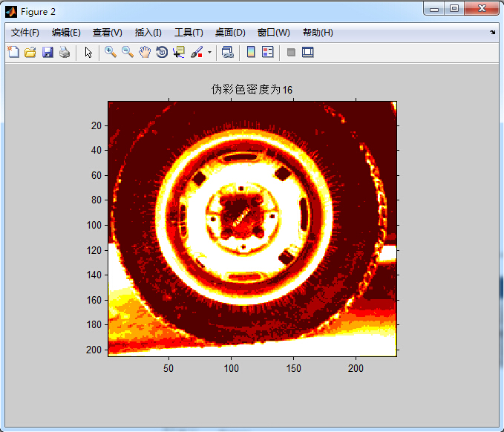504x432 pixels.
Task: Click x-axis tick label 150
Action: 293,368
